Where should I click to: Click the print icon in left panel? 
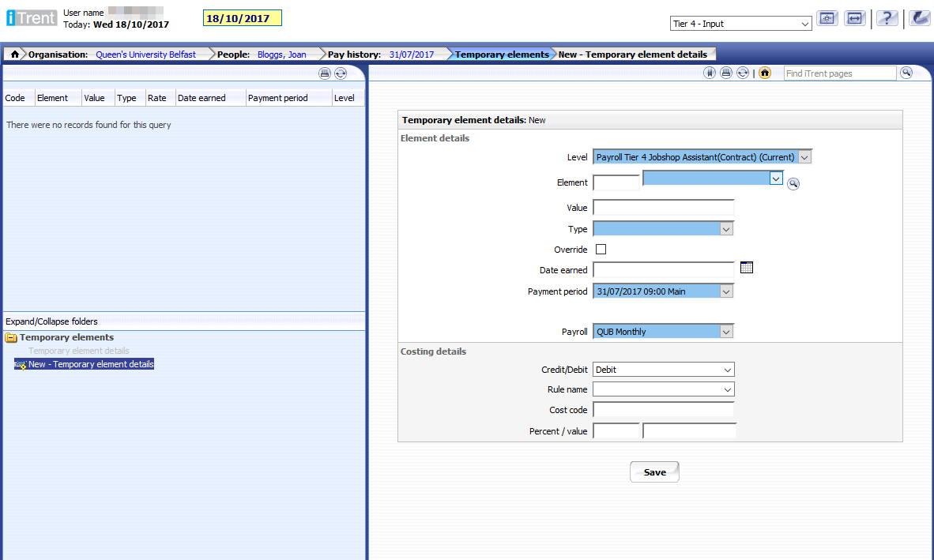(324, 73)
